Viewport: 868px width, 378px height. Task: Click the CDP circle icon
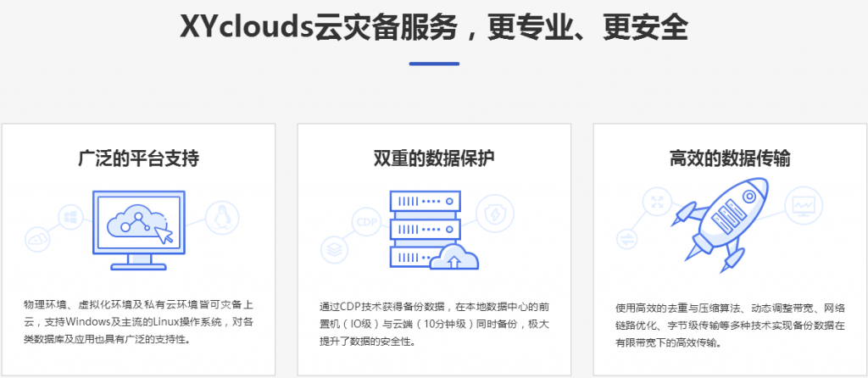tap(366, 223)
